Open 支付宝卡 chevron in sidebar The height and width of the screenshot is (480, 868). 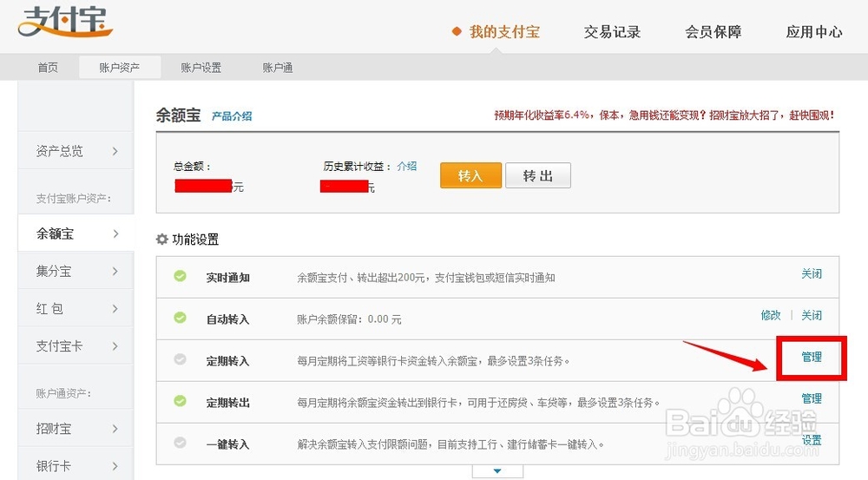click(115, 346)
